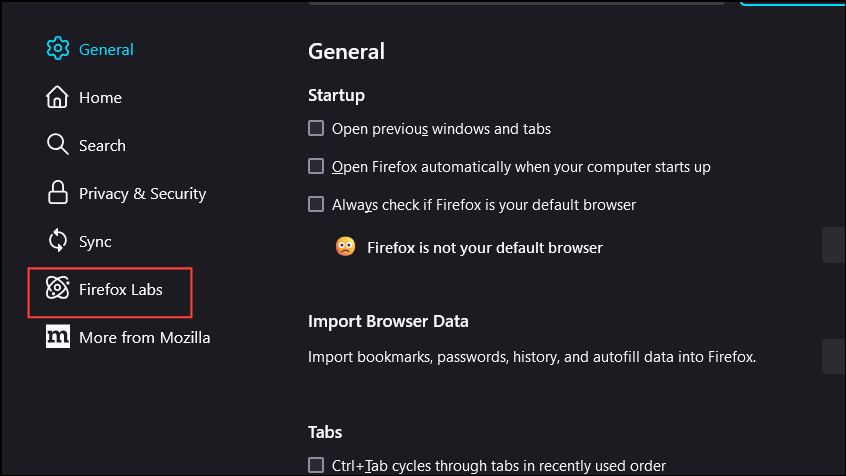Click the General gear icon
This screenshot has width=846, height=476.
[57, 49]
